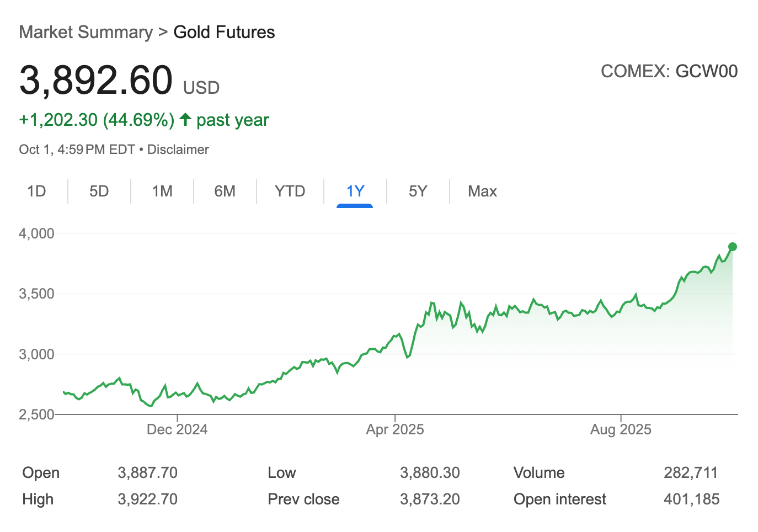
Task: Click the 3,892.60 price value
Action: pos(96,81)
